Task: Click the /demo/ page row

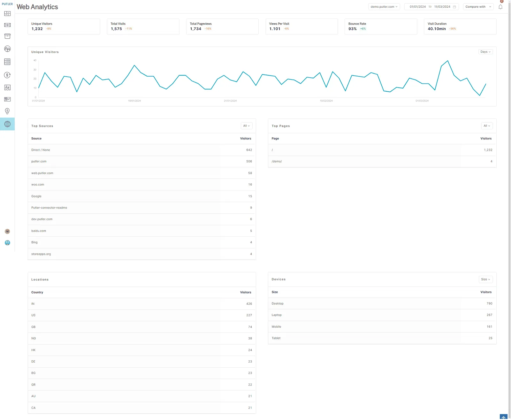Action: pyautogui.click(x=382, y=162)
